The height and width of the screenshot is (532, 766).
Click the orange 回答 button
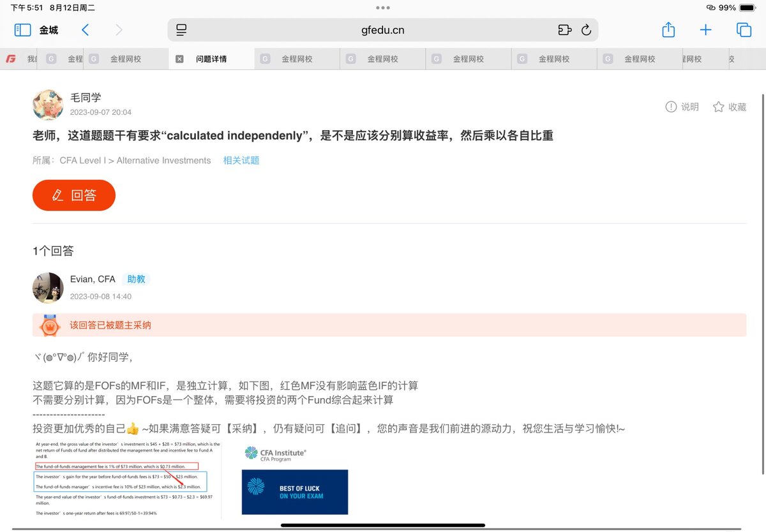click(74, 195)
